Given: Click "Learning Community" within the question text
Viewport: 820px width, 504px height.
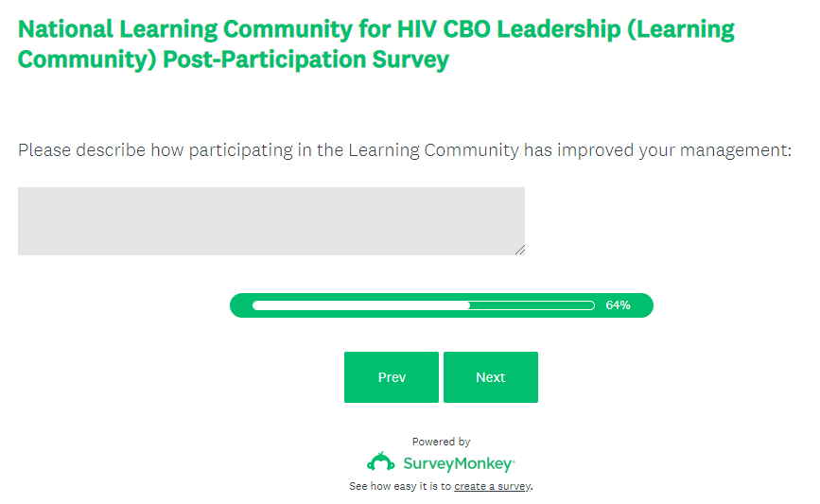Looking at the screenshot, I should 433,150.
